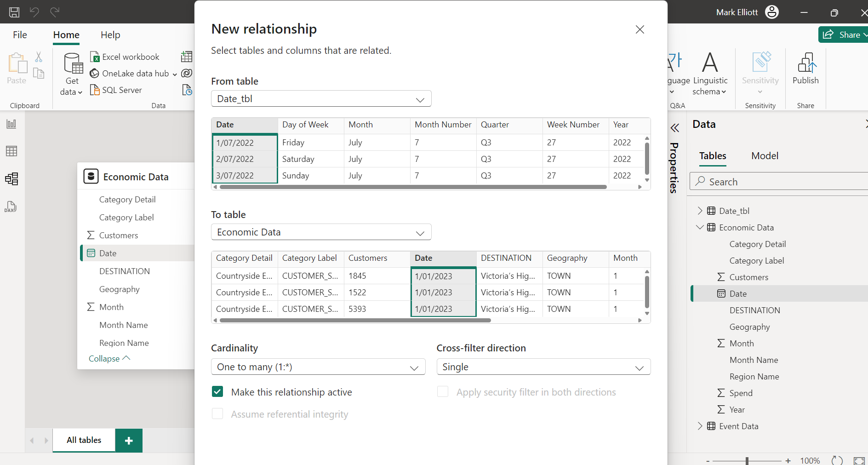Select Category Label field in Data pane
Viewport: 868px width, 465px height.
(x=756, y=261)
